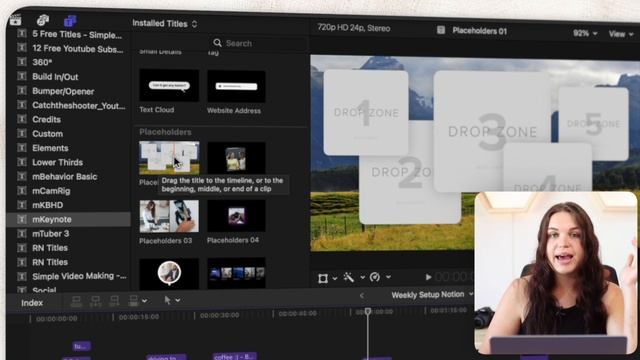Open the Installed Titles pop-up menu
The image size is (640, 360).
pyautogui.click(x=165, y=24)
